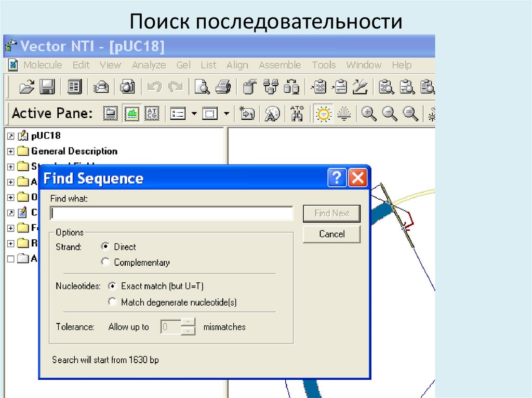532x398 pixels.
Task: Expand the General Description folder
Action: [x=11, y=151]
